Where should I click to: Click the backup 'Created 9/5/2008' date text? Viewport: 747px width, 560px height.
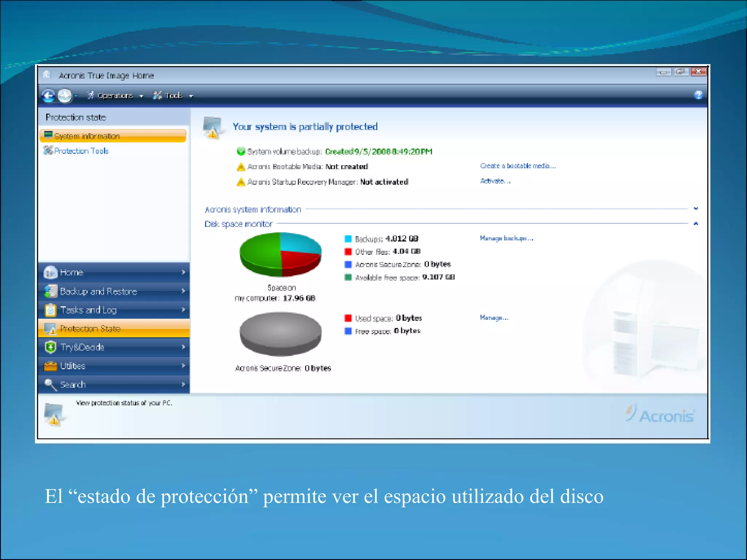(x=379, y=151)
